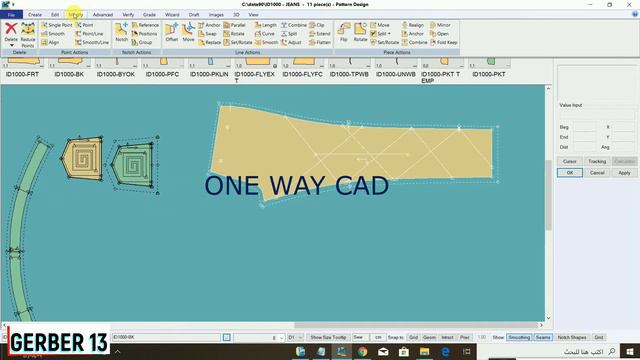Toggle Prec snap option

[x=464, y=338]
